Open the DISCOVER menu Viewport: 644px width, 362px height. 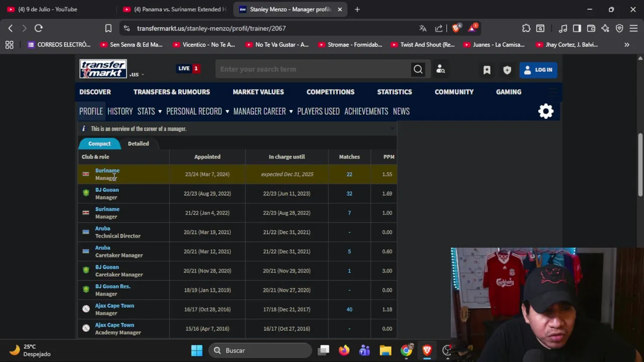pos(95,92)
